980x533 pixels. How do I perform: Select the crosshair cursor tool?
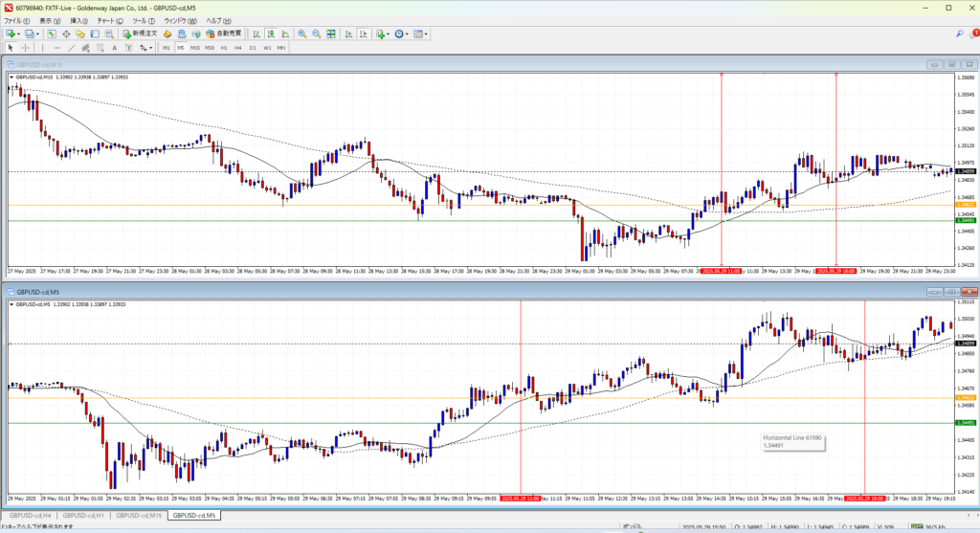[26, 48]
